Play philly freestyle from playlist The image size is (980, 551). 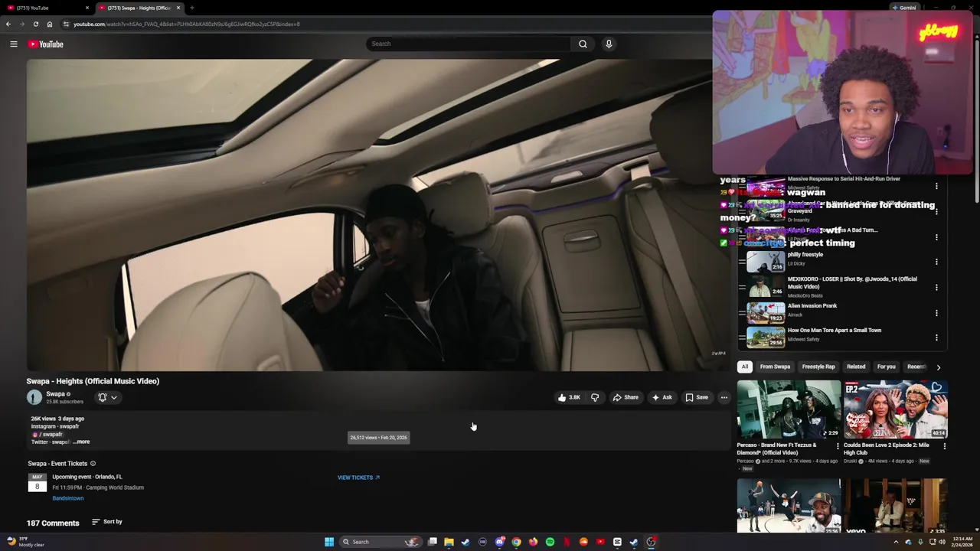[766, 262]
